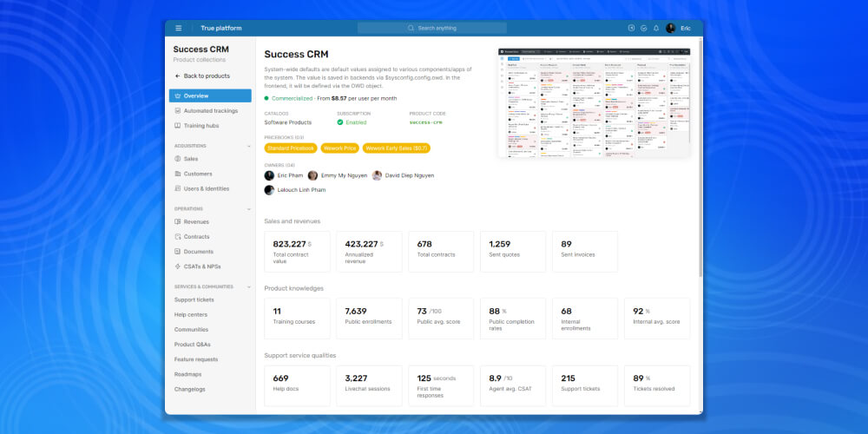Click the Software Products catalog link
The width and height of the screenshot is (868, 434).
pos(288,122)
